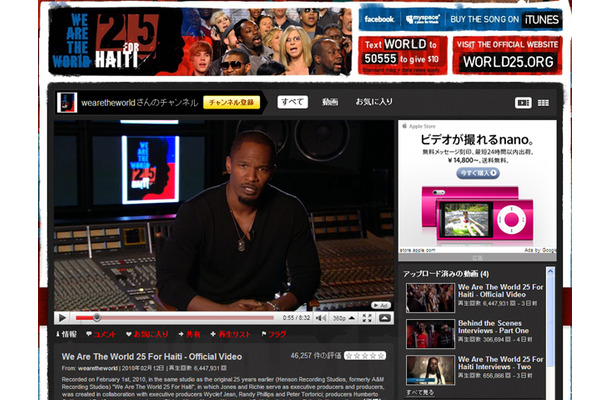This screenshot has width=610, height=400.
Task: Click the 46,257 件の評価 ratings count
Action: point(316,356)
